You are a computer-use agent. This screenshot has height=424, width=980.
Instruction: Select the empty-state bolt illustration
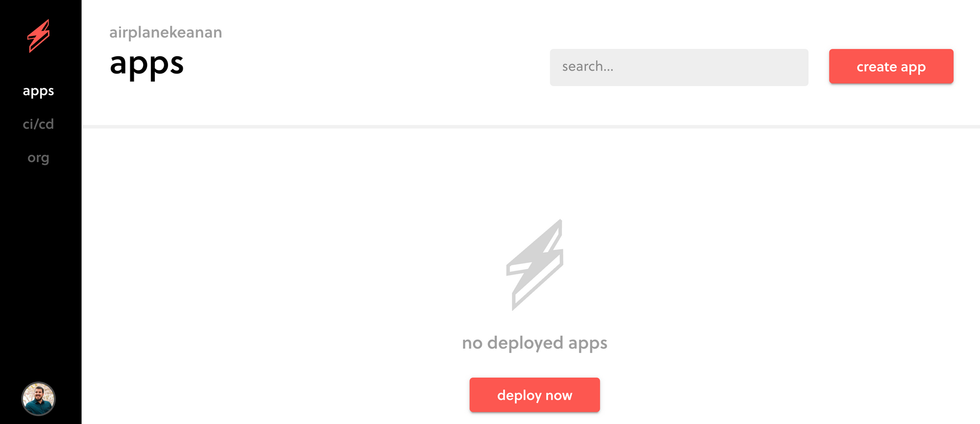tap(535, 265)
